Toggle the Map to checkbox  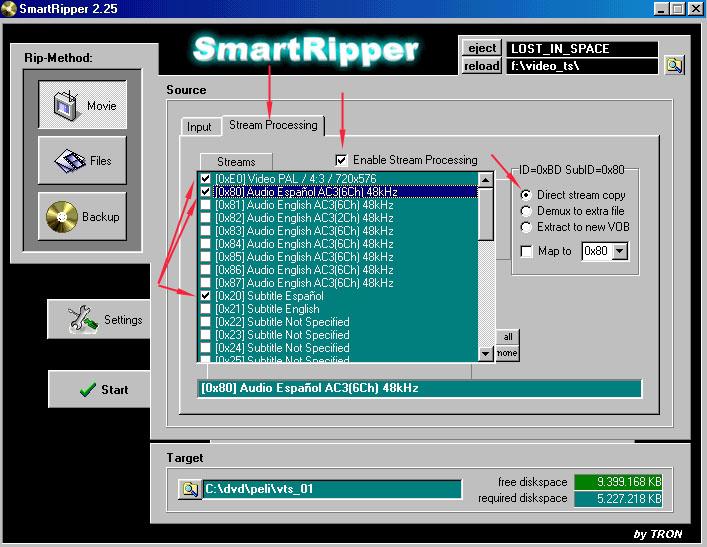526,251
